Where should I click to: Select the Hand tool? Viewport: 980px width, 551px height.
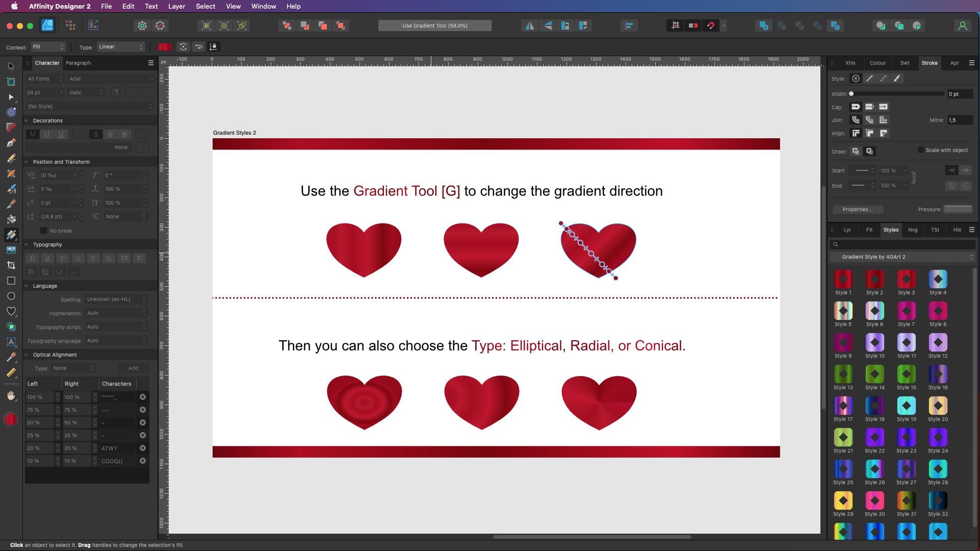pos(11,394)
